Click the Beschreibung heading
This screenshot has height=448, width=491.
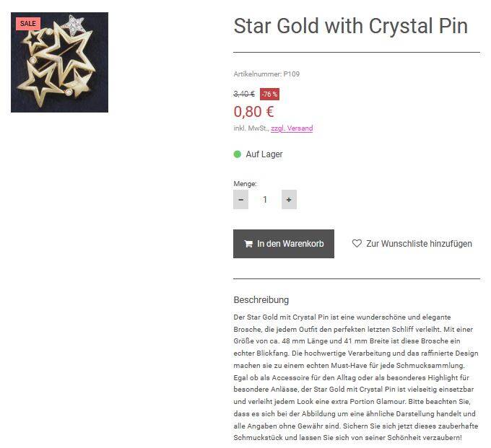tap(261, 299)
